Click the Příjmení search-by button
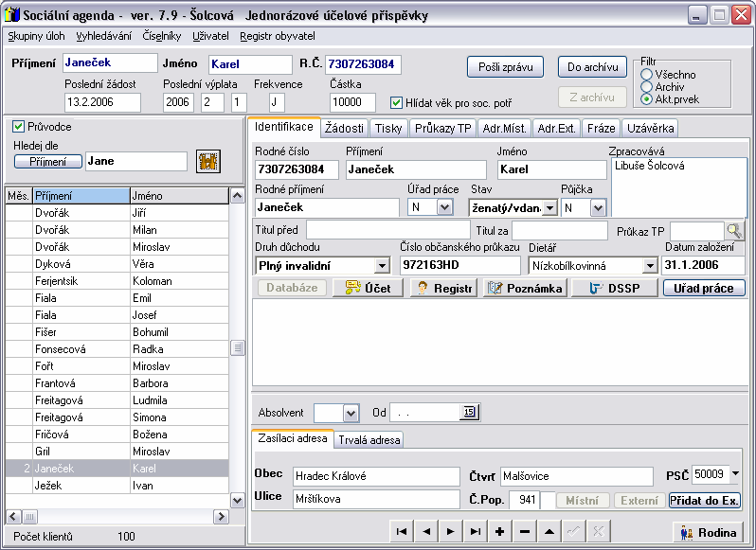 (48, 161)
